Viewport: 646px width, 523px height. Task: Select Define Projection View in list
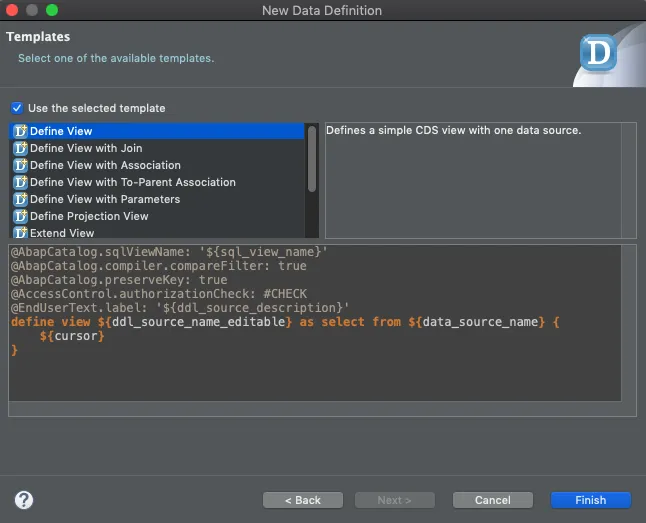pos(89,216)
